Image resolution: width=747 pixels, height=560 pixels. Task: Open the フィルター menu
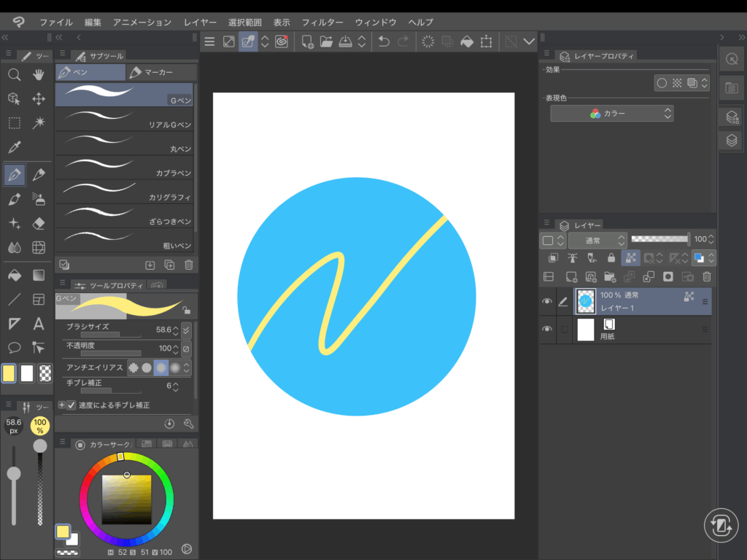[322, 23]
